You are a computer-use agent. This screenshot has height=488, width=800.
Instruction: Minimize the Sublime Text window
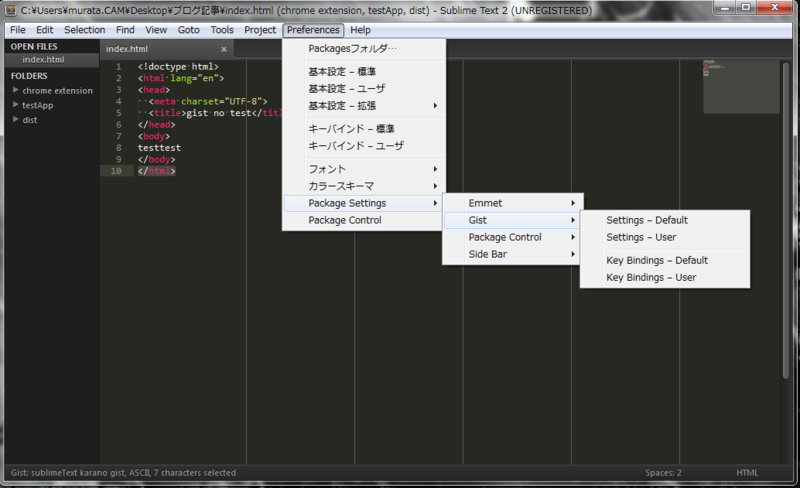(x=724, y=7)
